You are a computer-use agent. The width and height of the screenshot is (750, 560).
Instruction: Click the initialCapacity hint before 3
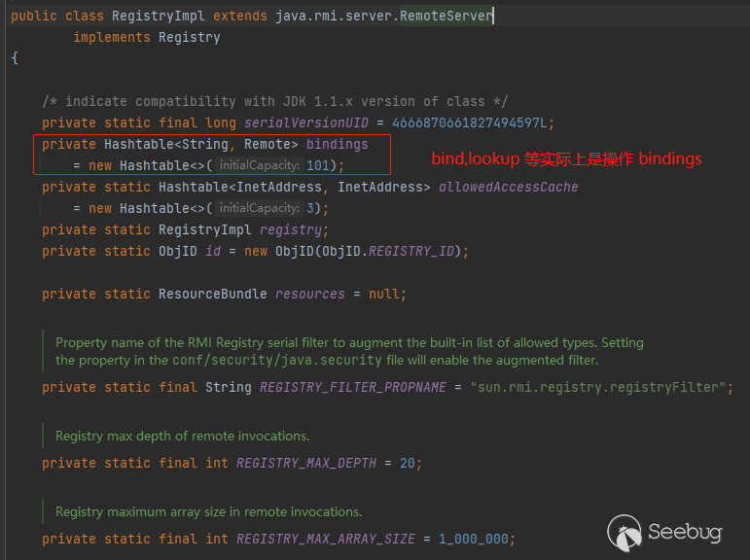(259, 208)
